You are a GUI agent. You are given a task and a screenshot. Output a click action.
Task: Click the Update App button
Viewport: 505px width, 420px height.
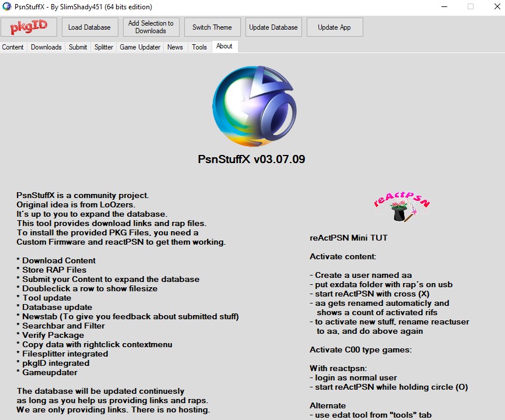(x=335, y=27)
